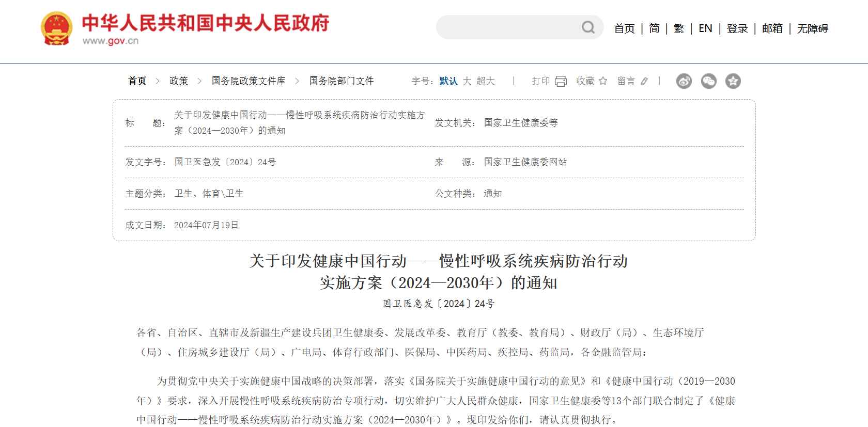Share to Weibo icon

(x=684, y=81)
